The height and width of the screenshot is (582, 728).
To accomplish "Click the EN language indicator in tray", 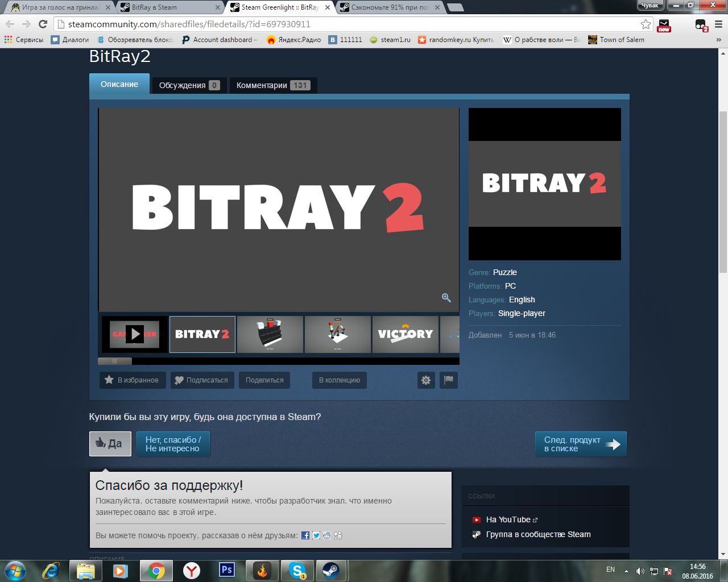I will (610, 569).
